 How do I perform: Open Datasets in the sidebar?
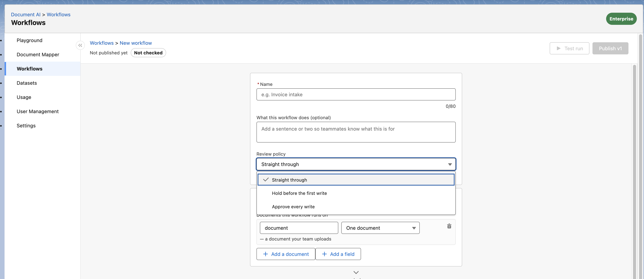(x=27, y=83)
